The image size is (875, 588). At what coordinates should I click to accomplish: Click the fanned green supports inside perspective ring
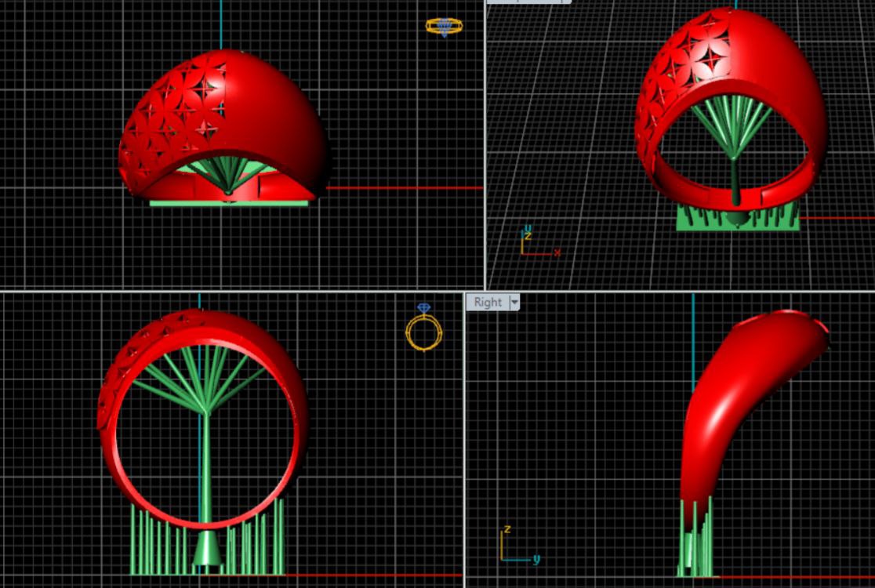tap(732, 125)
